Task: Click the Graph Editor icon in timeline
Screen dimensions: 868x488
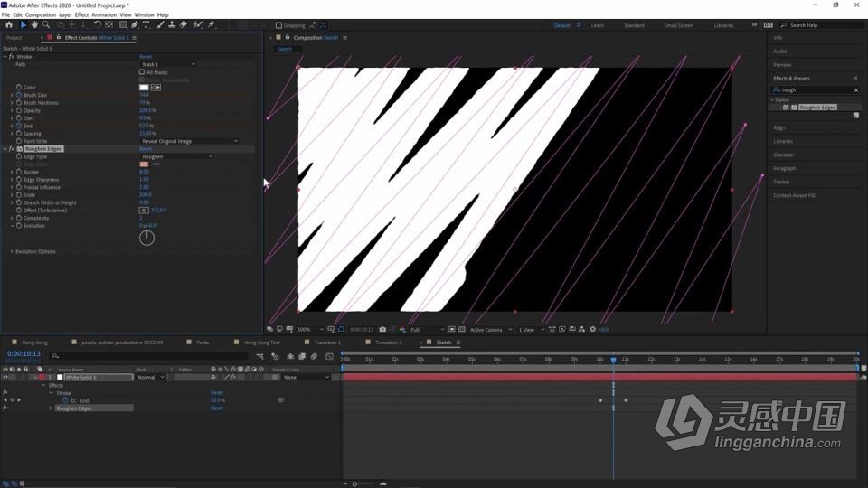Action: 329,356
